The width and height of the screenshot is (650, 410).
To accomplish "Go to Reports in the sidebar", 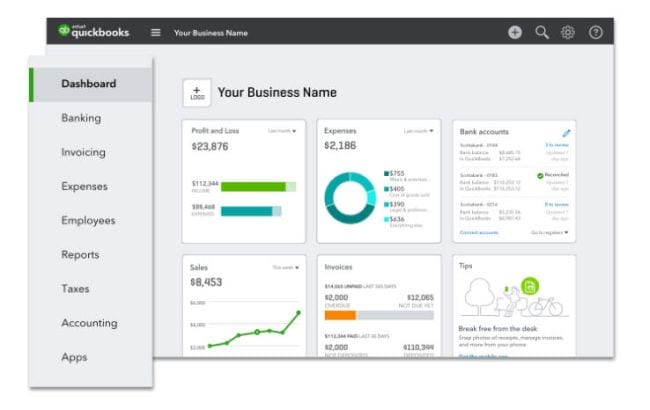I will 80,255.
